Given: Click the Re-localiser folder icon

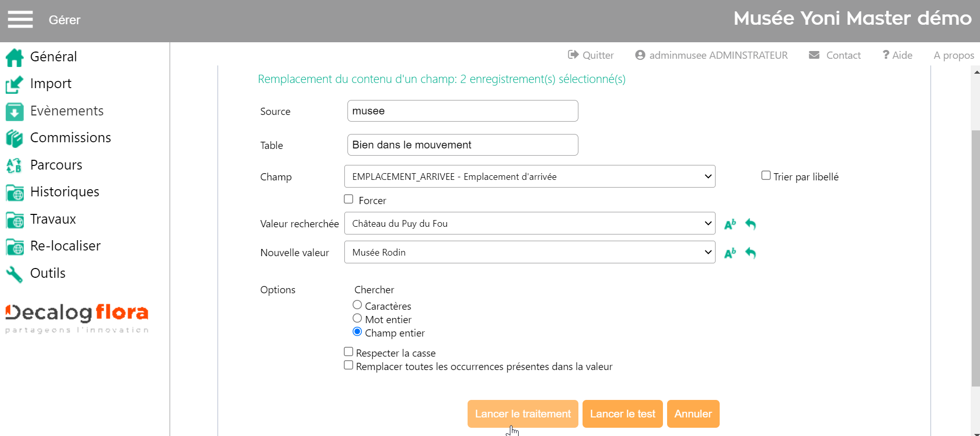Looking at the screenshot, I should (x=14, y=247).
